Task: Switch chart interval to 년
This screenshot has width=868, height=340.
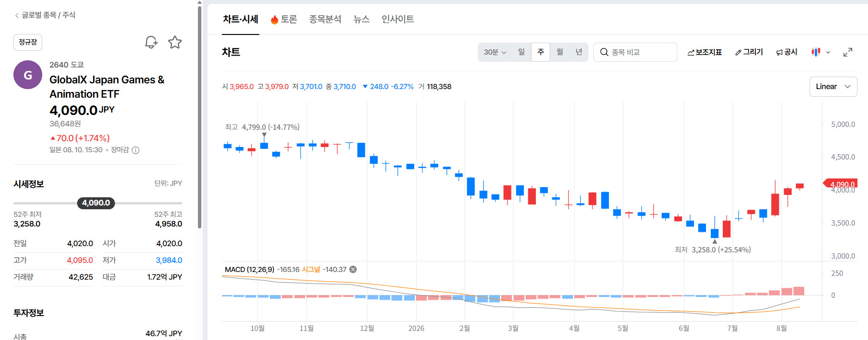Action: (579, 52)
